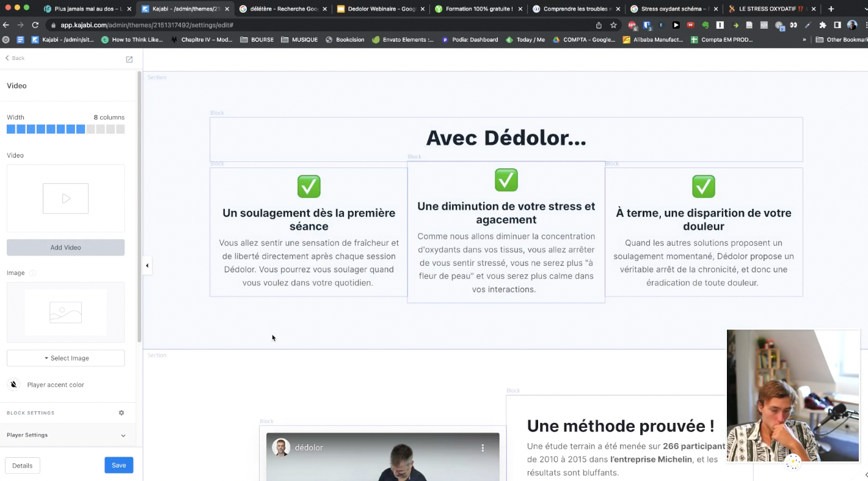The width and height of the screenshot is (868, 481).
Task: Select 'À terme, une disparition de votre douleur' heading
Action: (704, 219)
